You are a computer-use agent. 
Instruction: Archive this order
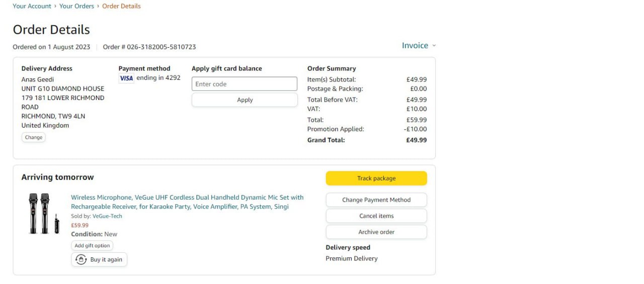point(376,232)
